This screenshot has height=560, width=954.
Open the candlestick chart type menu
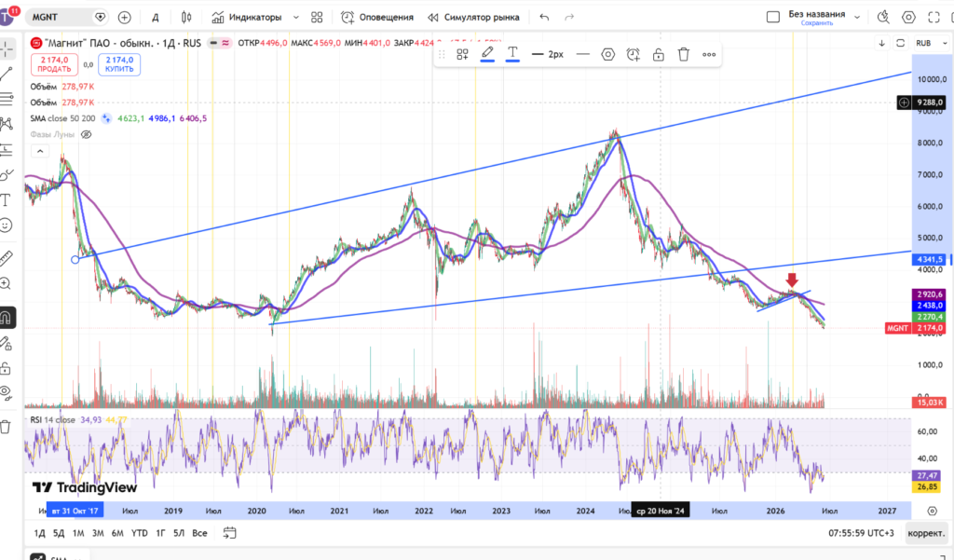[x=186, y=17]
